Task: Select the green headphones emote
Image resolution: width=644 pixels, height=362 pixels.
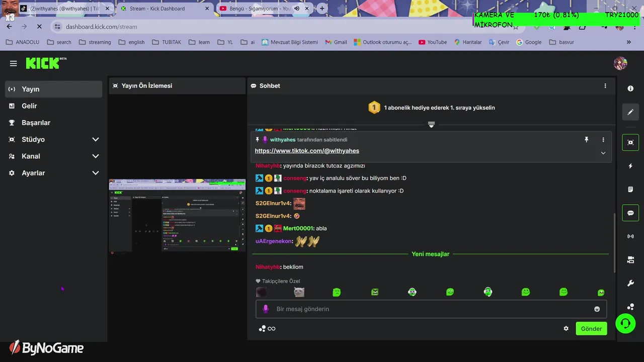Action: tap(488, 292)
